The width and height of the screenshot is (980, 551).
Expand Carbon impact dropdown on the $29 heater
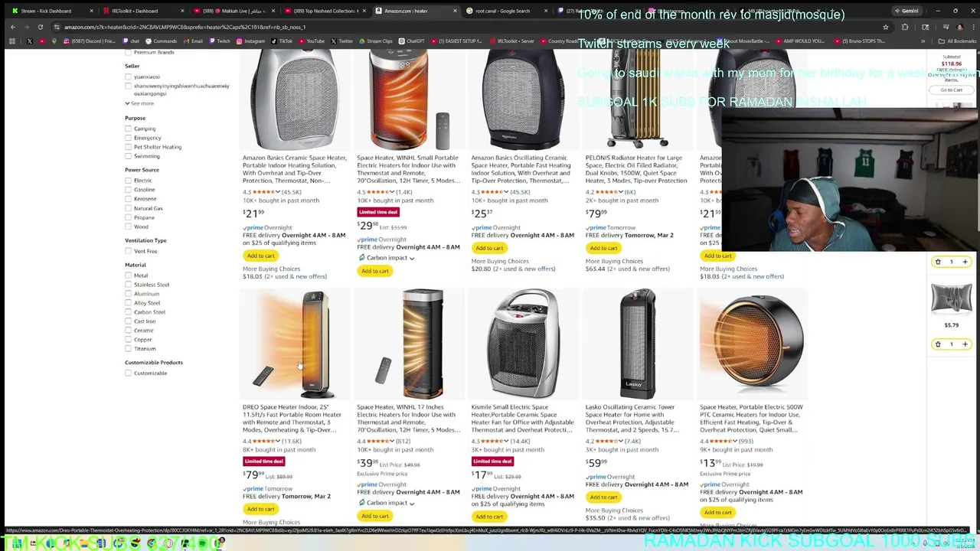[x=387, y=258]
